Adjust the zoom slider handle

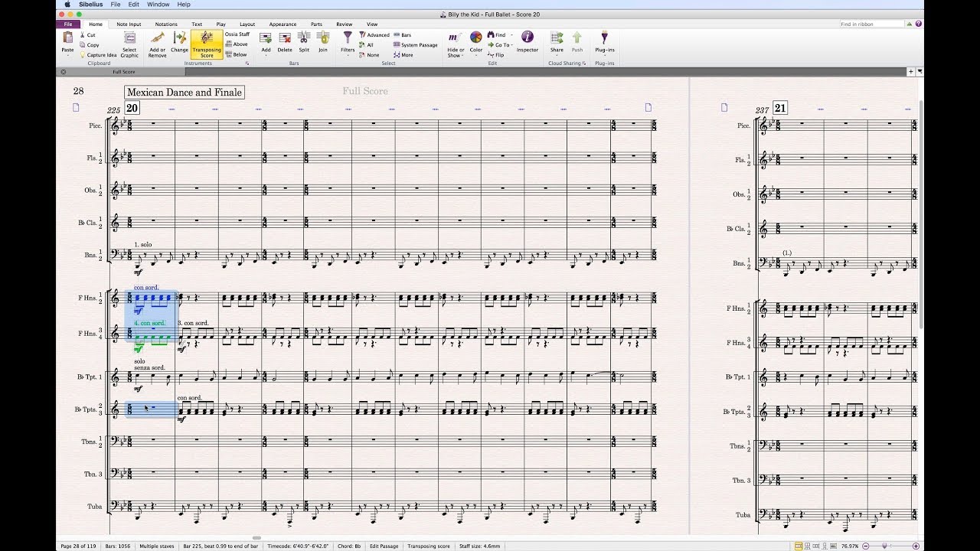point(885,546)
